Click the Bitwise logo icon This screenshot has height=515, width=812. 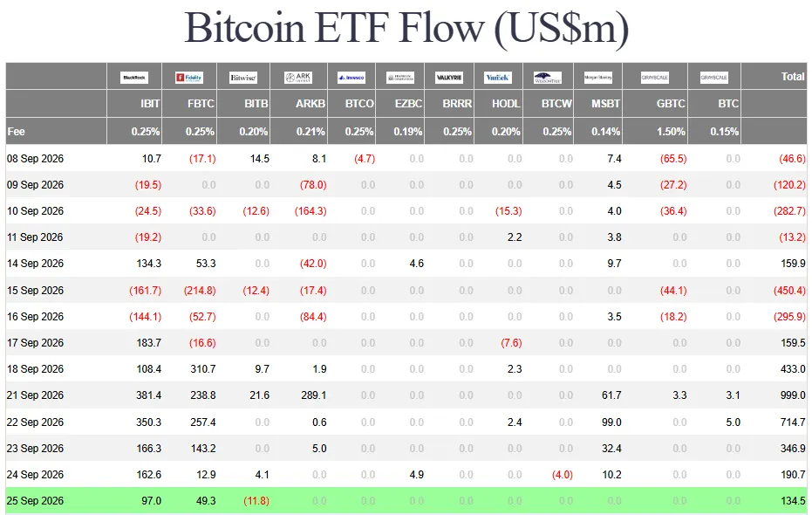243,78
